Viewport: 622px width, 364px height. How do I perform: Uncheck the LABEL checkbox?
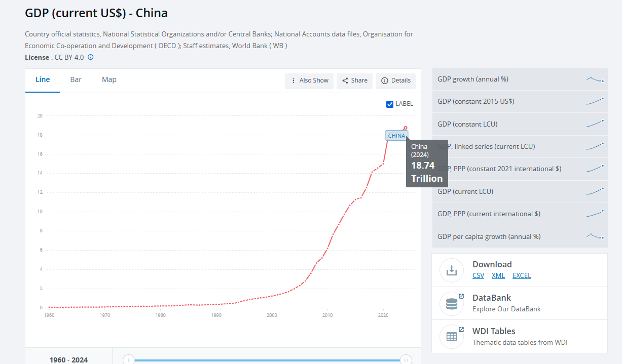tap(390, 104)
